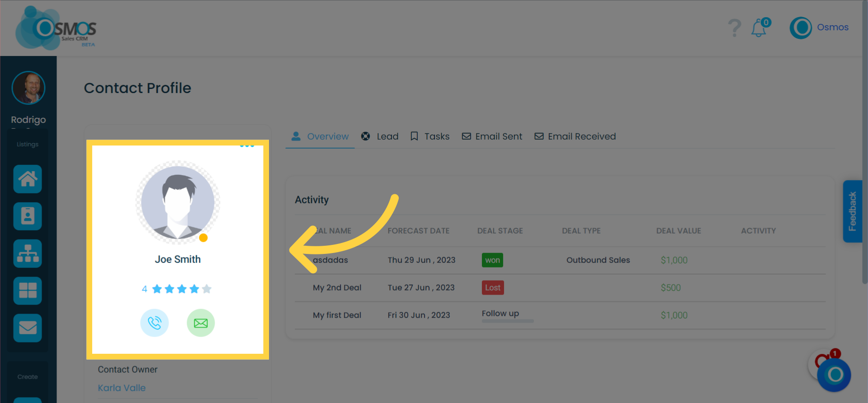Switch to the Email Received tab
This screenshot has height=403, width=868.
point(575,136)
